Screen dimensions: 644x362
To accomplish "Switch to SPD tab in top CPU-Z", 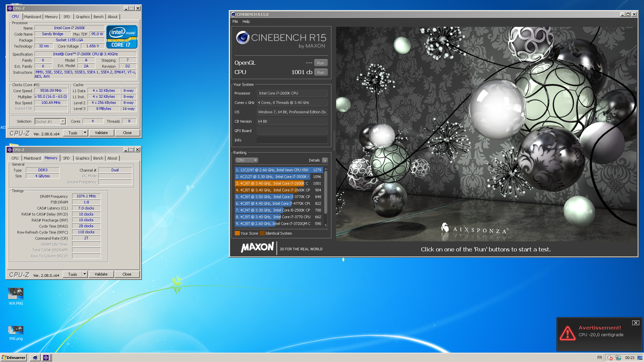I will point(67,17).
